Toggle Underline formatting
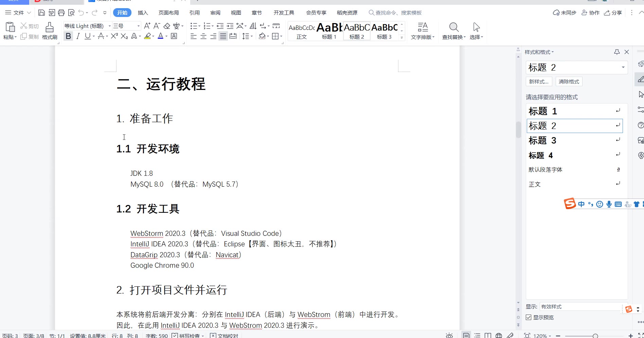 point(88,36)
